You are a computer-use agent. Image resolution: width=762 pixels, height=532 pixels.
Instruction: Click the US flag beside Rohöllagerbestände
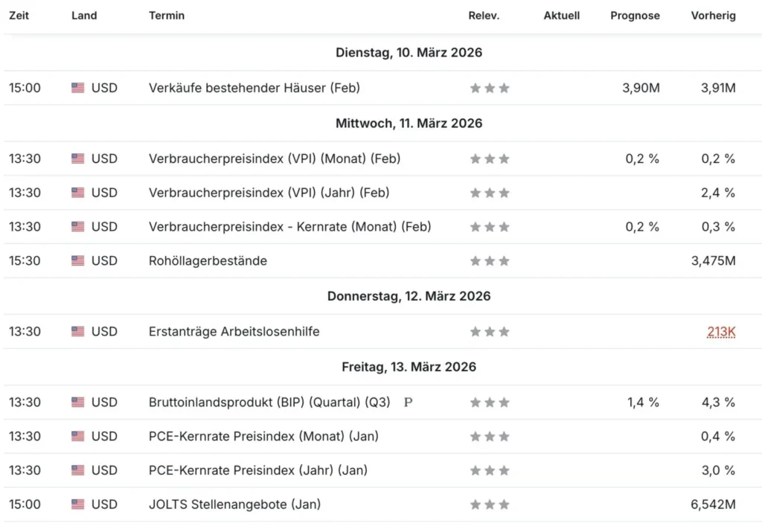point(77,261)
